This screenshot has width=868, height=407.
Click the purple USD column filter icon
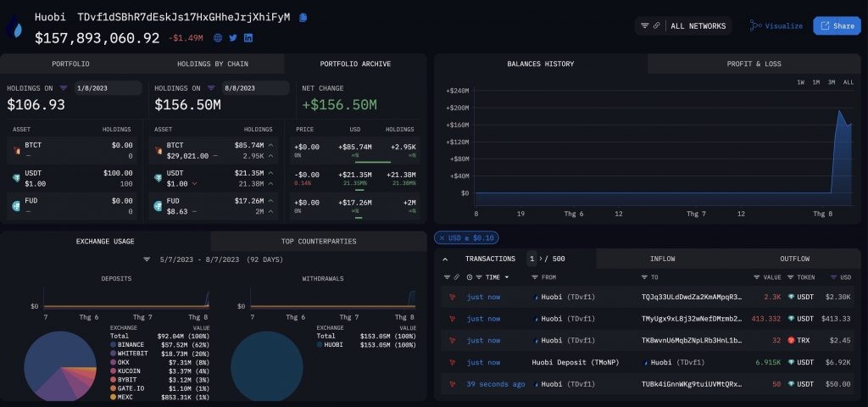click(834, 277)
